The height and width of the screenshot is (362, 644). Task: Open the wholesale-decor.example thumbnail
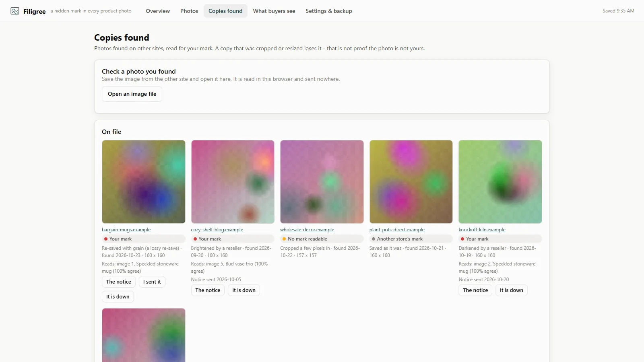tap(322, 182)
